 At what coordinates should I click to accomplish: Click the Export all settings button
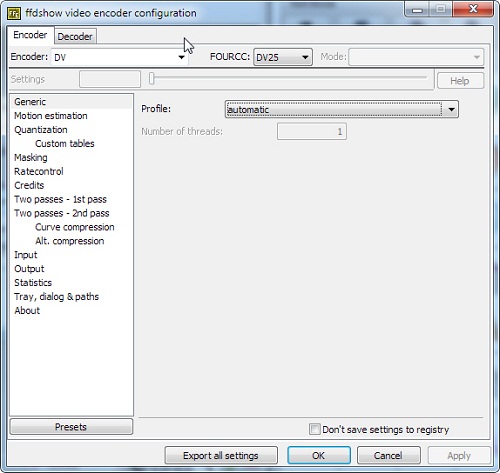(221, 455)
